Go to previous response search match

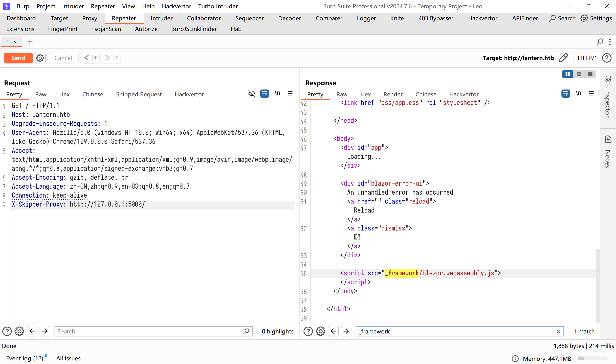click(333, 331)
